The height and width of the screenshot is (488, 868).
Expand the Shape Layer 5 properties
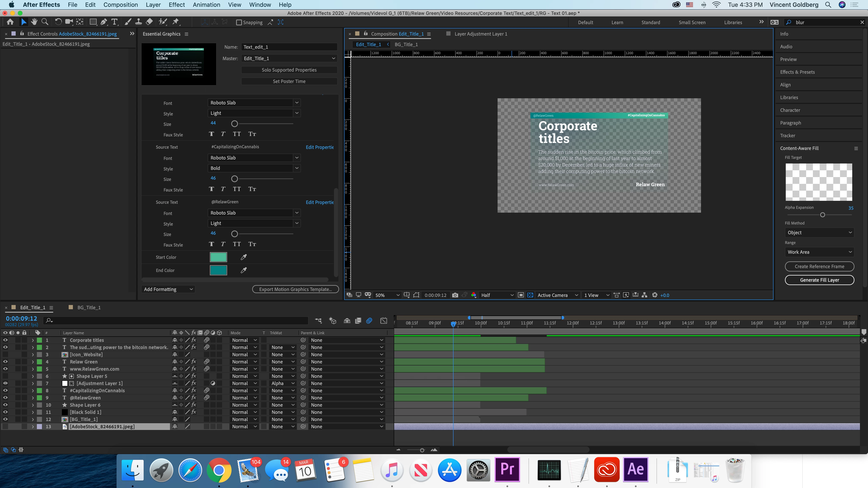click(33, 376)
